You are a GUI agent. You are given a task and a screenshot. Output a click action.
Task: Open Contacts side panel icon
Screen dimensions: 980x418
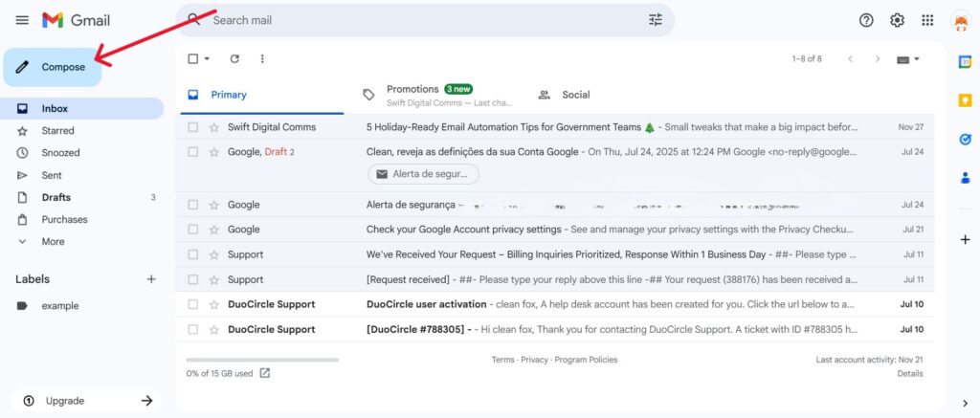point(965,178)
